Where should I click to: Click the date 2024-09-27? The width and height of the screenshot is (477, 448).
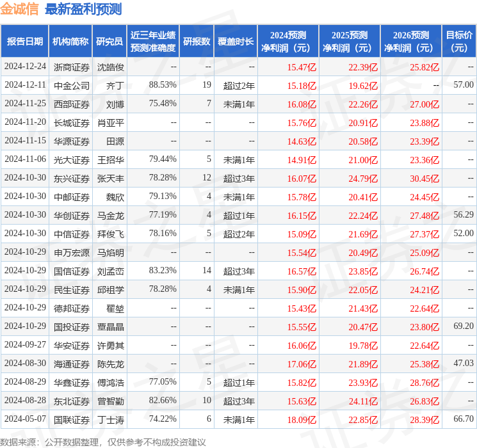(25, 344)
